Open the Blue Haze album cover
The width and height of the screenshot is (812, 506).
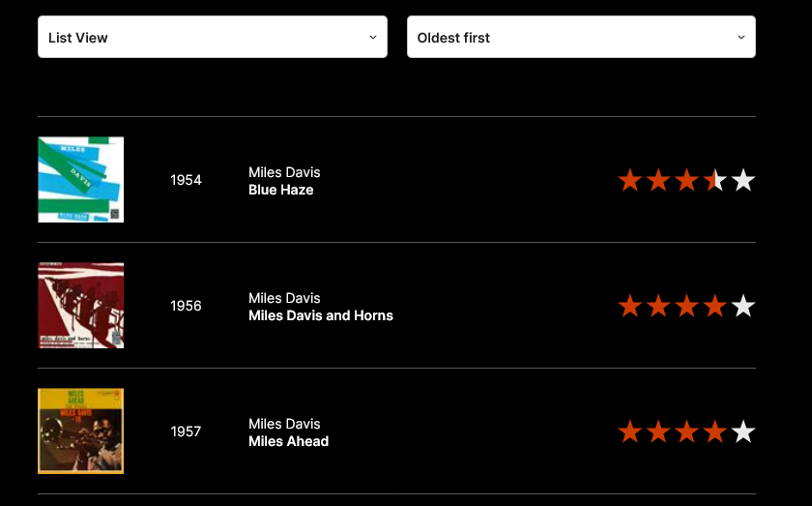81,180
